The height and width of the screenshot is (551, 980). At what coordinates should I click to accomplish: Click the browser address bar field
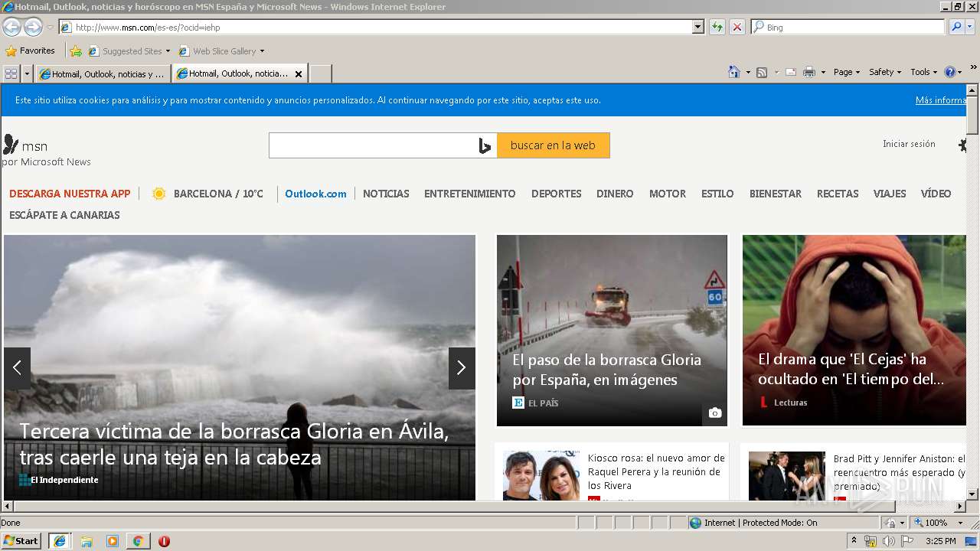[375, 27]
